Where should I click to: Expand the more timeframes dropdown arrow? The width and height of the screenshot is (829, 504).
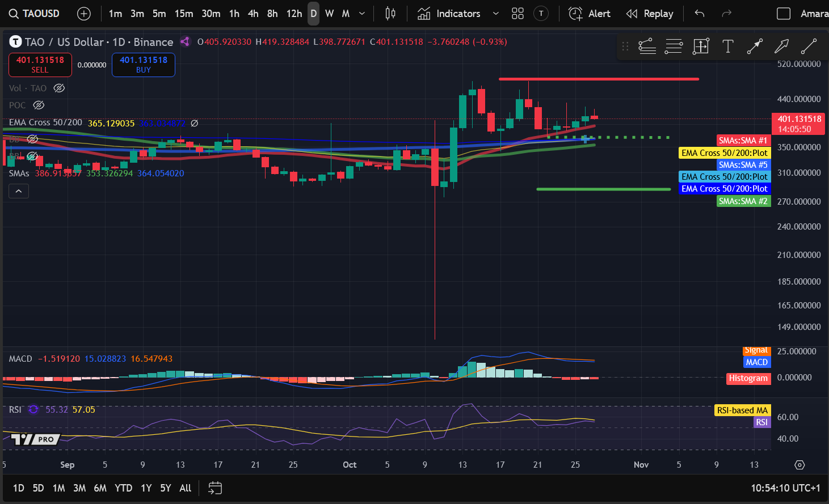(362, 14)
